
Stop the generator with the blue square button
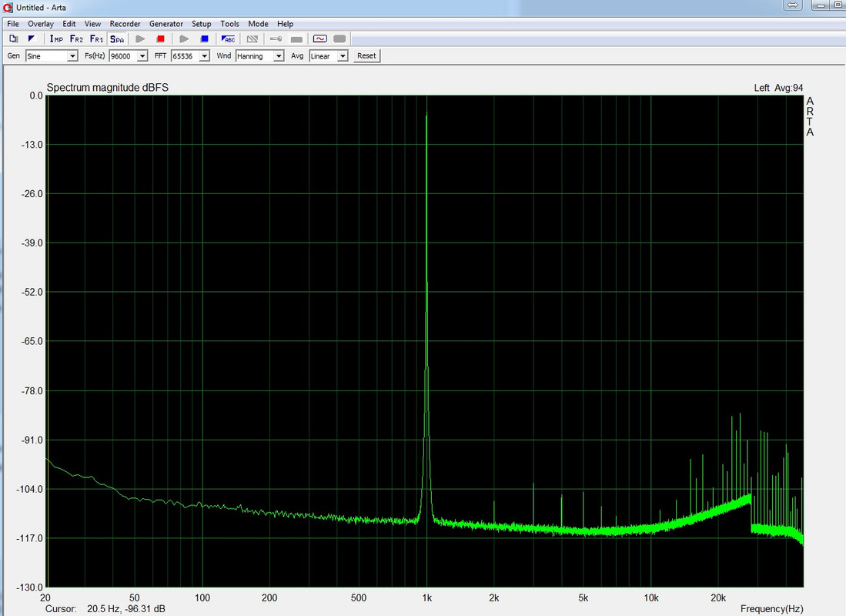(205, 38)
